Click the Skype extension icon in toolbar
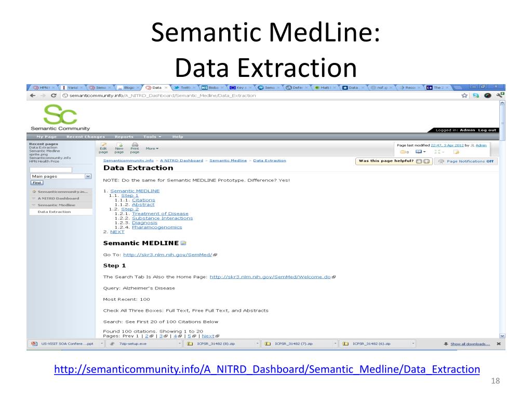This screenshot has width=532, height=399. point(476,96)
